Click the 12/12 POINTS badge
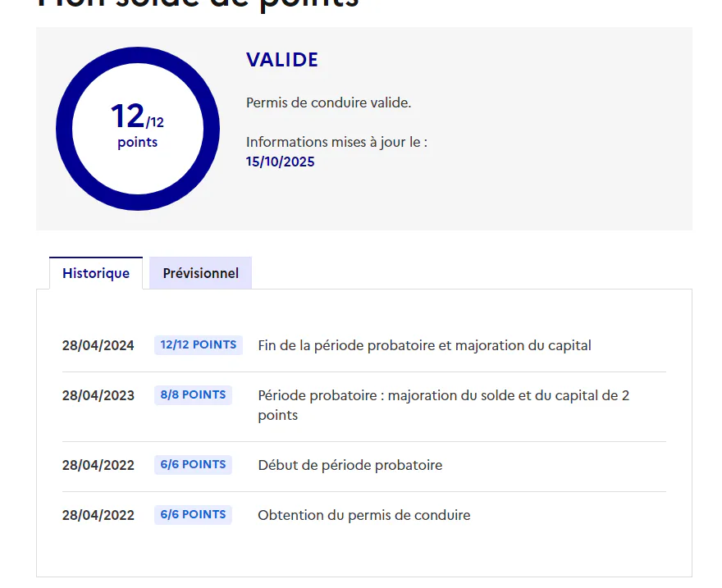The image size is (722, 588). pyautogui.click(x=198, y=344)
